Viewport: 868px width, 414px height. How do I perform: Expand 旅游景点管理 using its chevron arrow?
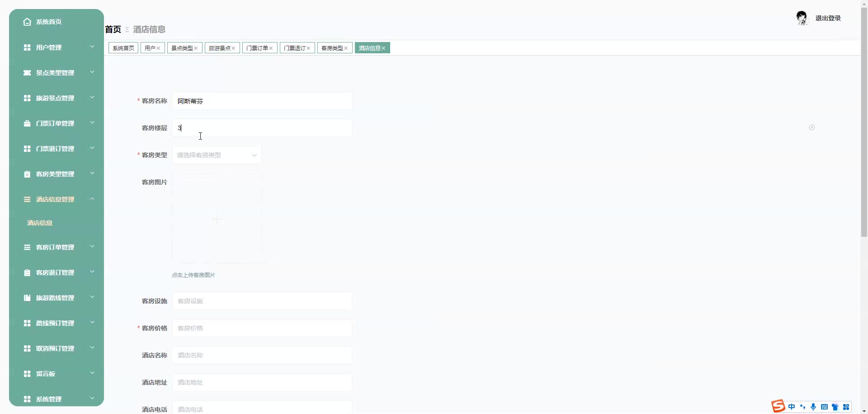92,97
